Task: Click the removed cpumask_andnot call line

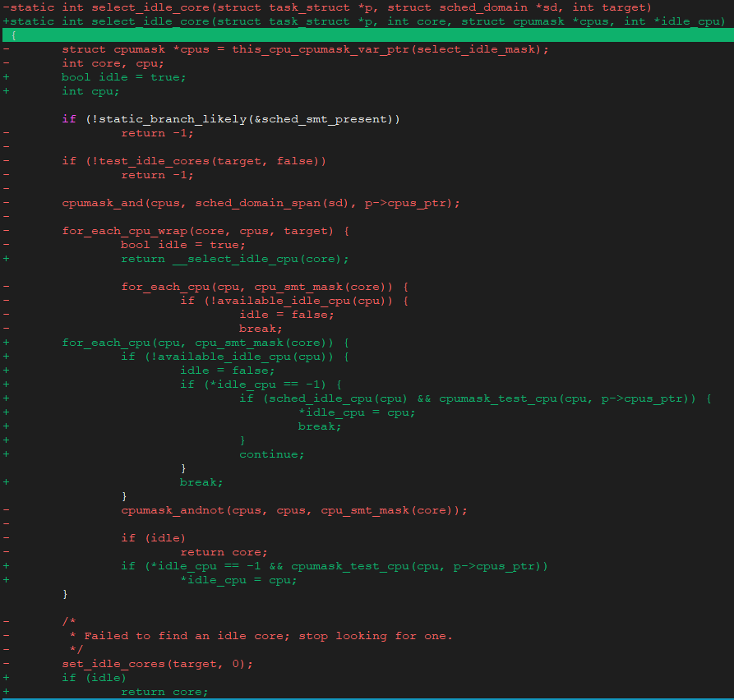Action: (288, 509)
